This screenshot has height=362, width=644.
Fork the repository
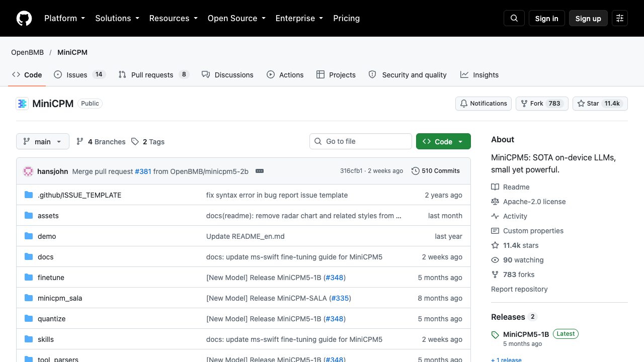(542, 104)
